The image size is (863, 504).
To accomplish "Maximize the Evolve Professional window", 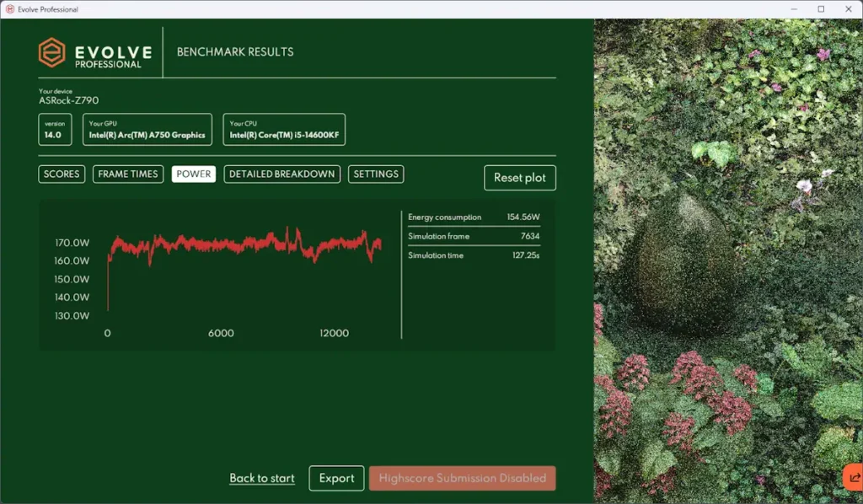I will pyautogui.click(x=821, y=8).
